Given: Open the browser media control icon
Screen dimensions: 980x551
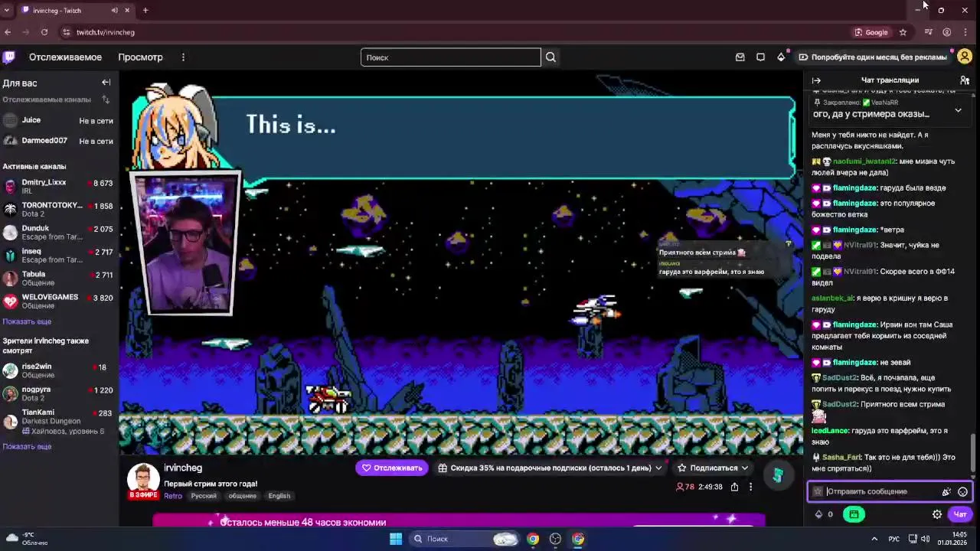Looking at the screenshot, I should (x=928, y=32).
